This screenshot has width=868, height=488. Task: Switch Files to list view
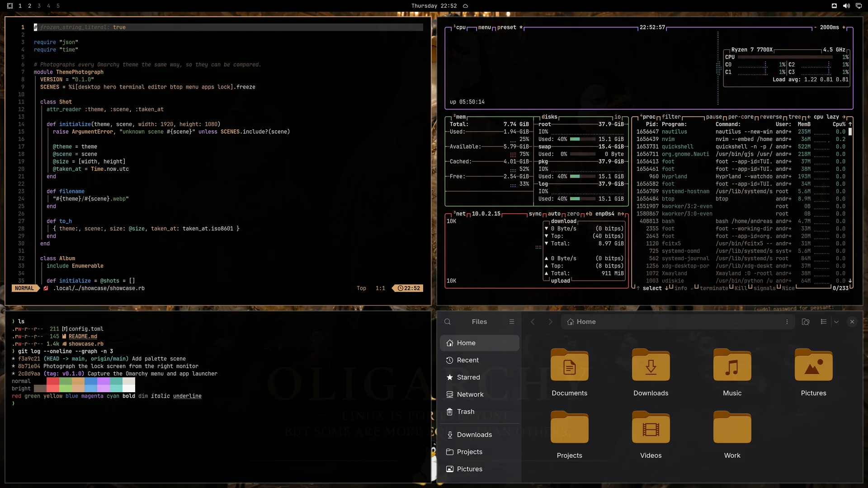pos(824,322)
